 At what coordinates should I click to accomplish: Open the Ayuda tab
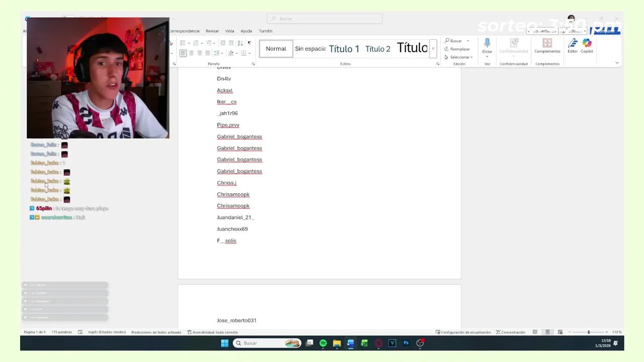(246, 31)
